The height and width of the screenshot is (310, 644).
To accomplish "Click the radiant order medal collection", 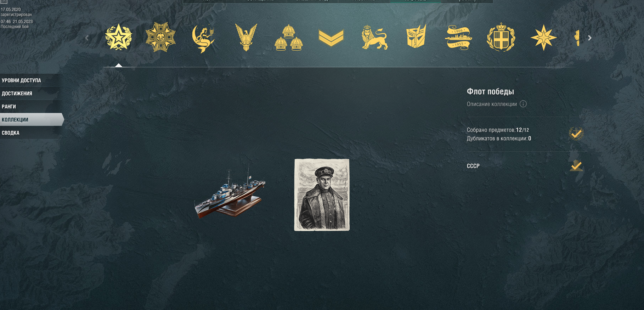I will pos(160,37).
